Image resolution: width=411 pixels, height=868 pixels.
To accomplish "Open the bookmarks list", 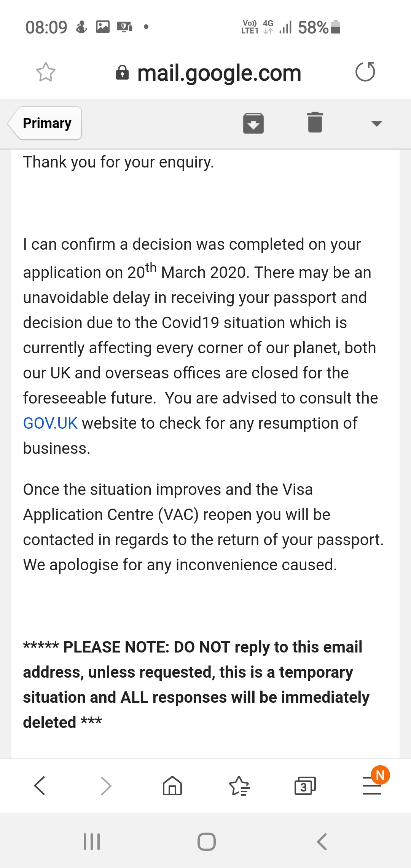I will [239, 786].
